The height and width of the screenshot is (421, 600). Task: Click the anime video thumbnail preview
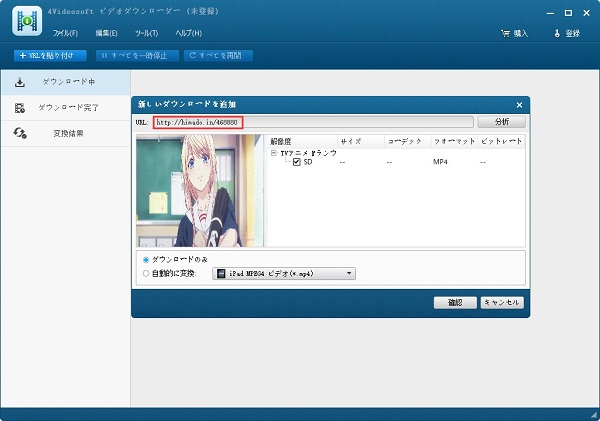(200, 191)
